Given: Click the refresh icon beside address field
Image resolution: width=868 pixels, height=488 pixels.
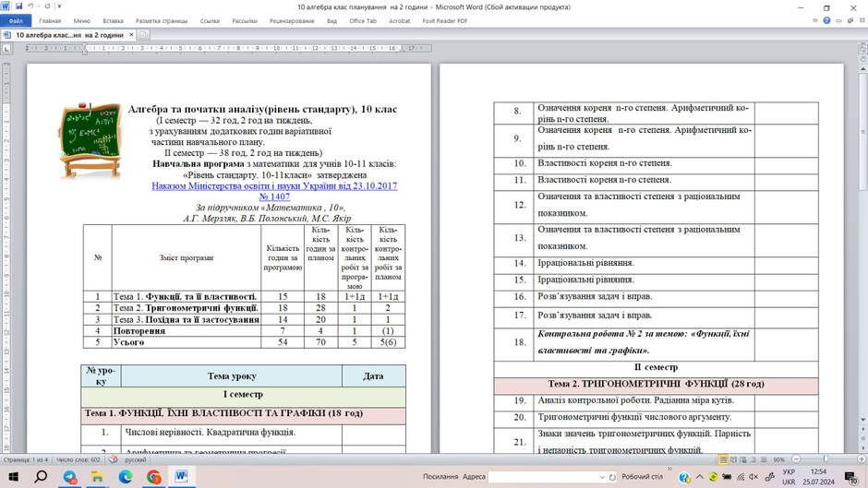Looking at the screenshot, I should [612, 477].
